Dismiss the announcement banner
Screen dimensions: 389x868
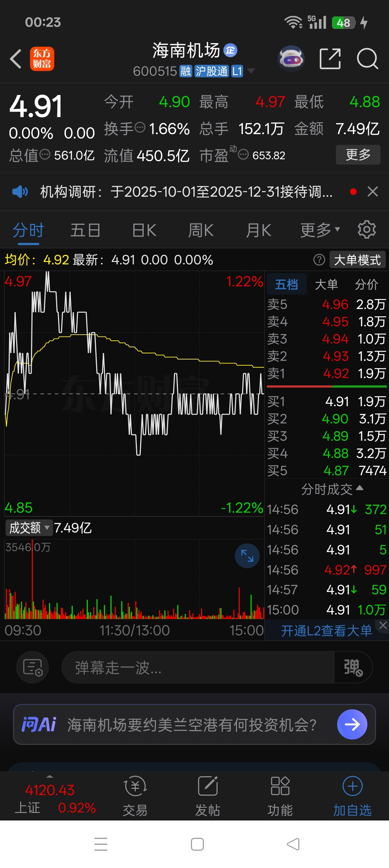[x=373, y=191]
